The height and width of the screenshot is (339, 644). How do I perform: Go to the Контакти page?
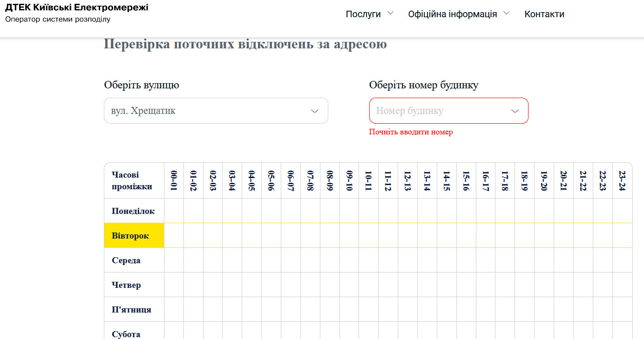point(544,14)
